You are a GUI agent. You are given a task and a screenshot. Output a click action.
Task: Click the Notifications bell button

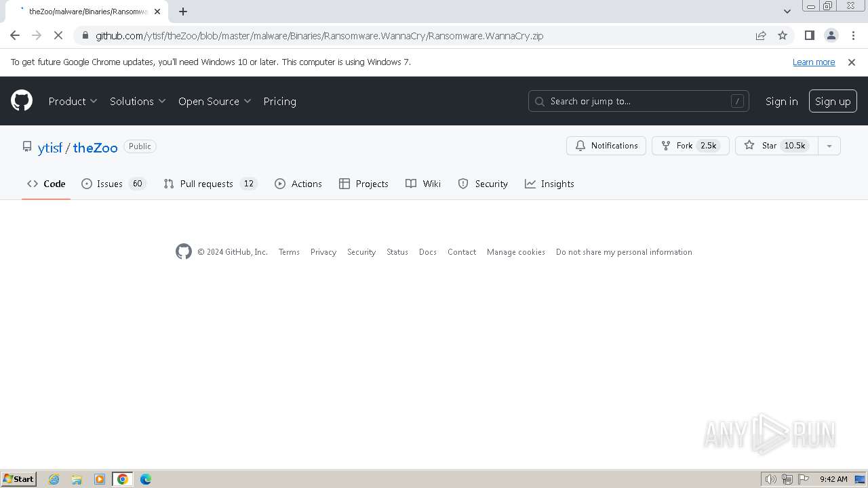[x=606, y=146]
